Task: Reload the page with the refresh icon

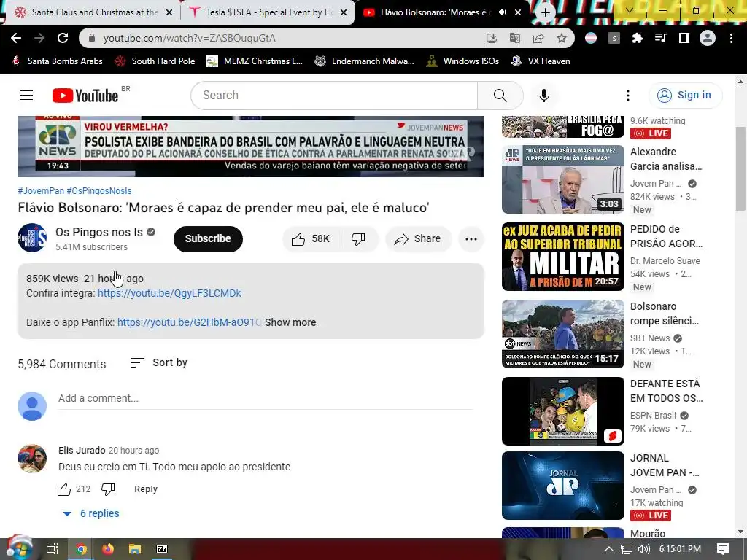Action: 63,38
